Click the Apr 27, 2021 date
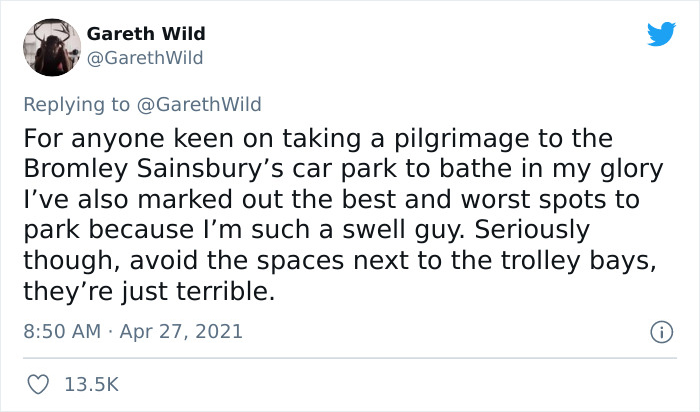This screenshot has height=412, width=700. pyautogui.click(x=183, y=331)
